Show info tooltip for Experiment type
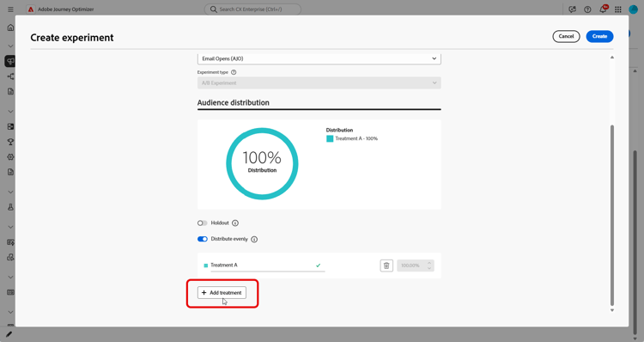The image size is (644, 342). (x=234, y=72)
